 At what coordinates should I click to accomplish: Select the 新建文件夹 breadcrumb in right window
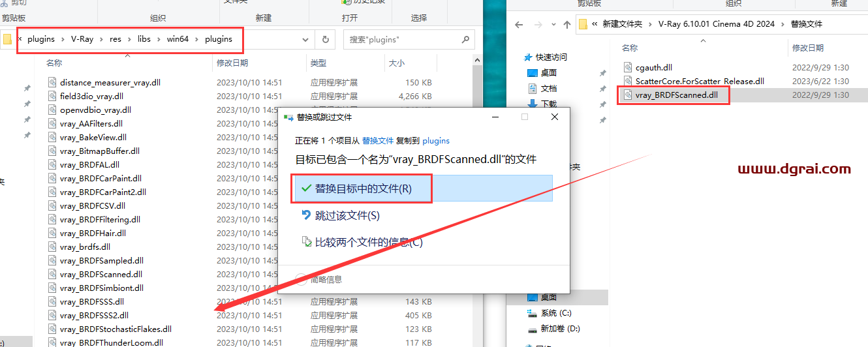coord(622,24)
